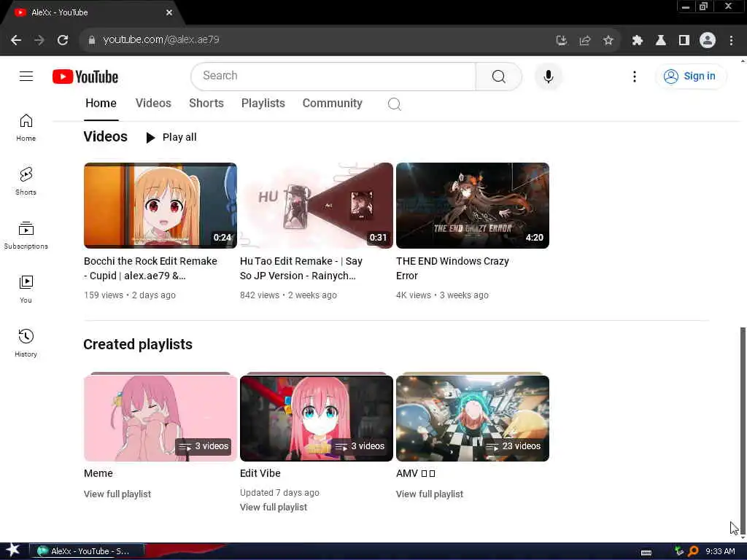Click the install app icon in address bar
The height and width of the screenshot is (560, 747).
point(562,41)
